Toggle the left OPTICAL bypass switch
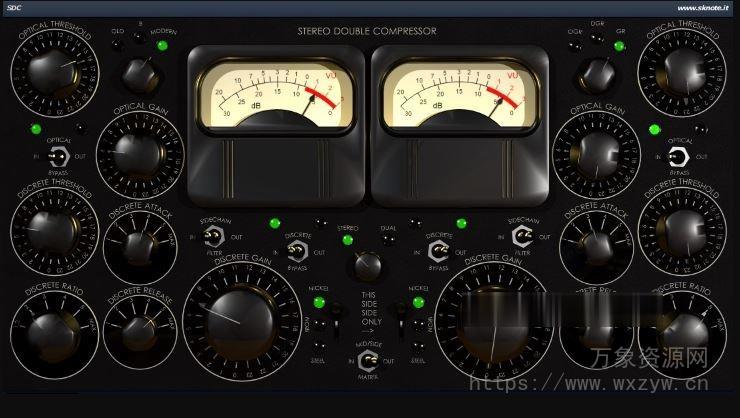 (59, 156)
